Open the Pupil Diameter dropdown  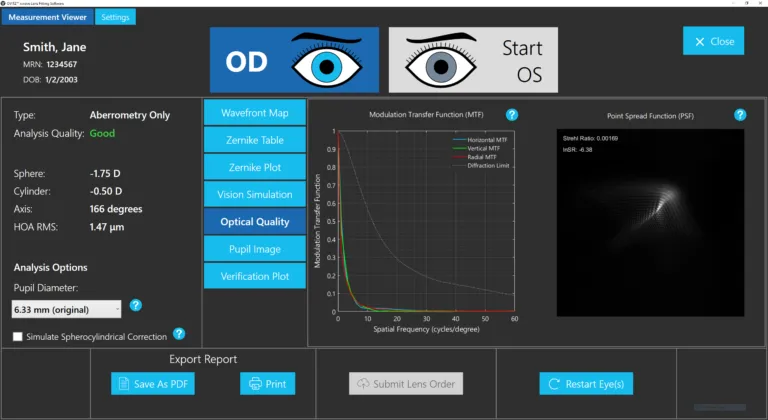tap(67, 309)
